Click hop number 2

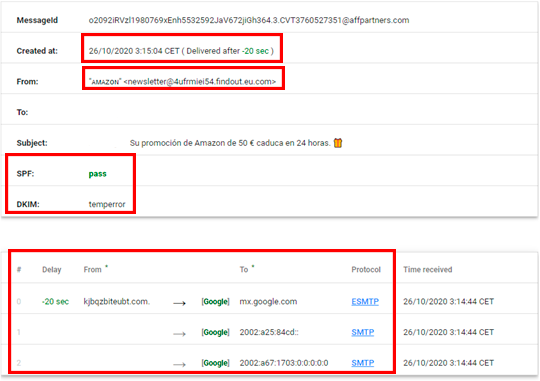point(19,363)
